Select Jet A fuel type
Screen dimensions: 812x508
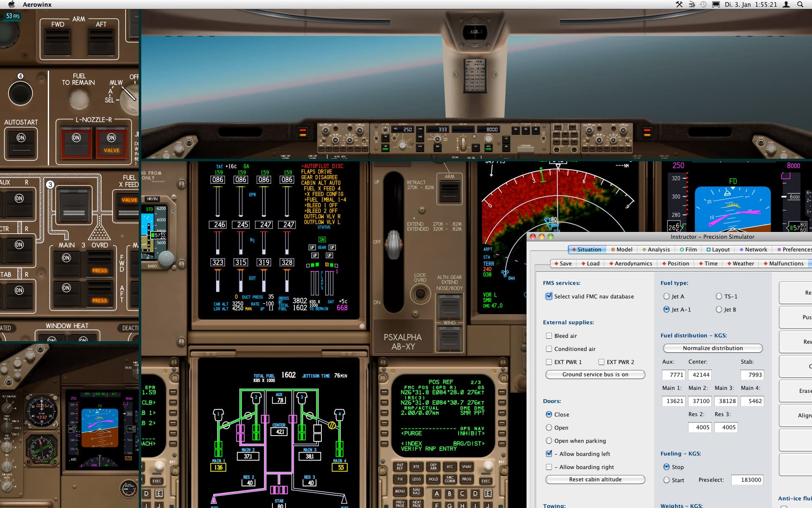[667, 296]
